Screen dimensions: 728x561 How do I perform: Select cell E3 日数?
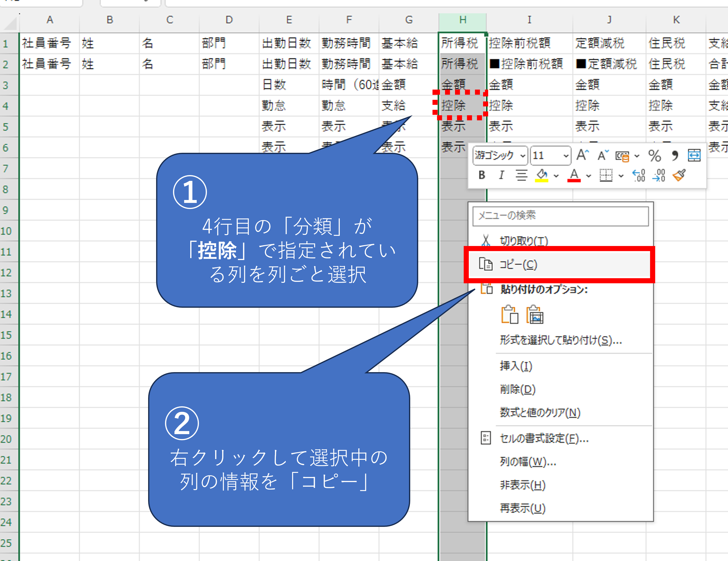coord(289,85)
